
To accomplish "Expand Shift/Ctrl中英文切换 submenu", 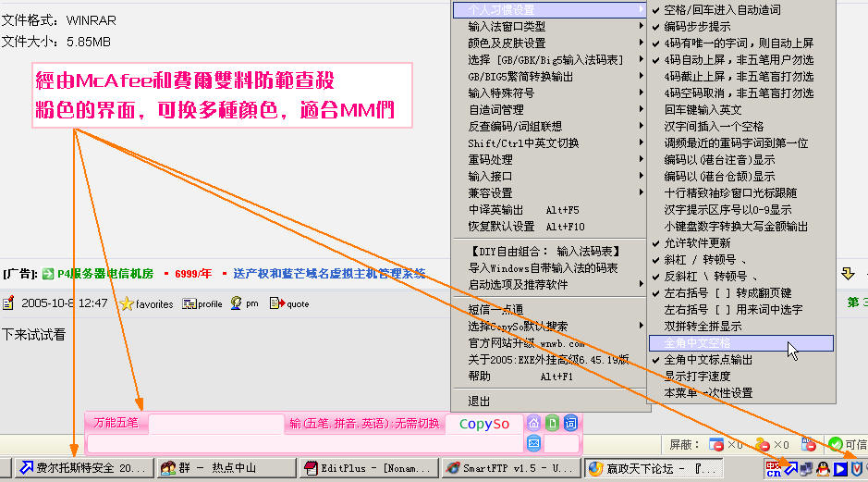I will (x=550, y=143).
